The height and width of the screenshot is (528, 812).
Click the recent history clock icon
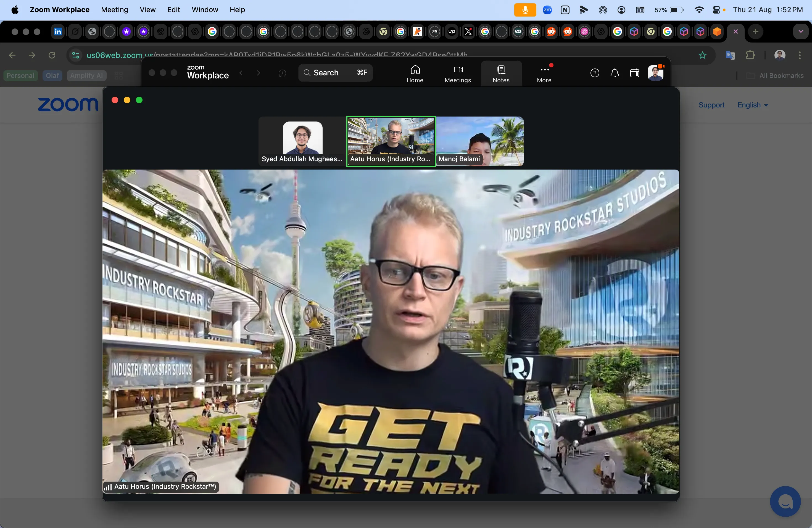point(282,73)
